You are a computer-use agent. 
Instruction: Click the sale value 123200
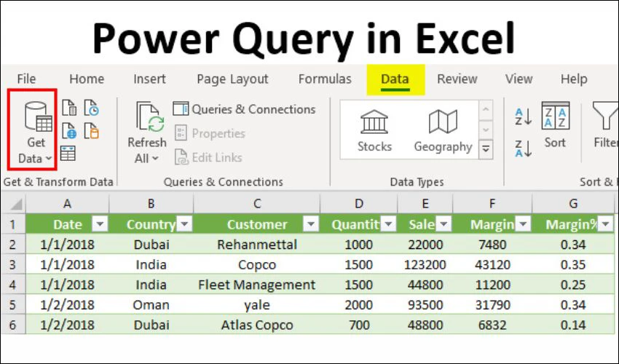[425, 264]
